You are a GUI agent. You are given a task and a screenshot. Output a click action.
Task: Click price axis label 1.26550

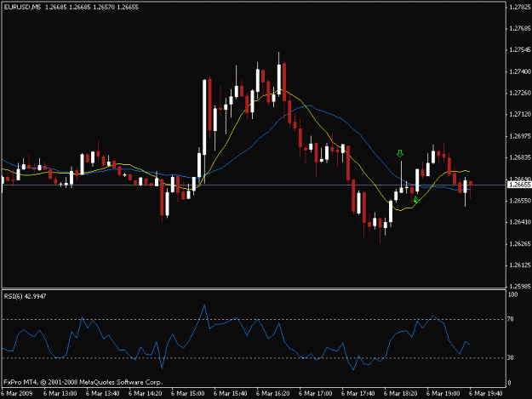(520, 201)
